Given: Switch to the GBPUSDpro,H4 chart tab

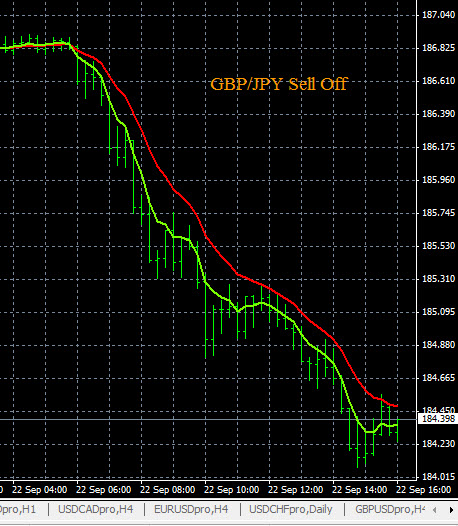Looking at the screenshot, I should pos(389,509).
